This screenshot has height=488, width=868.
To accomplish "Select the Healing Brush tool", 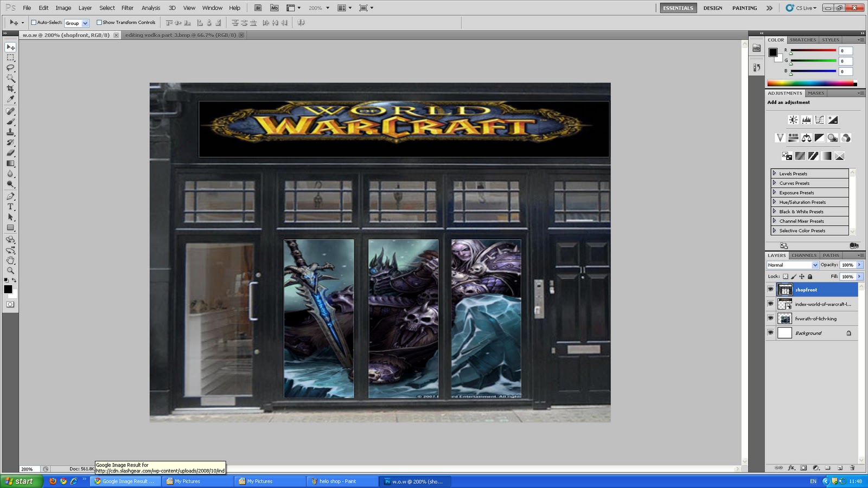I will coord(10,111).
